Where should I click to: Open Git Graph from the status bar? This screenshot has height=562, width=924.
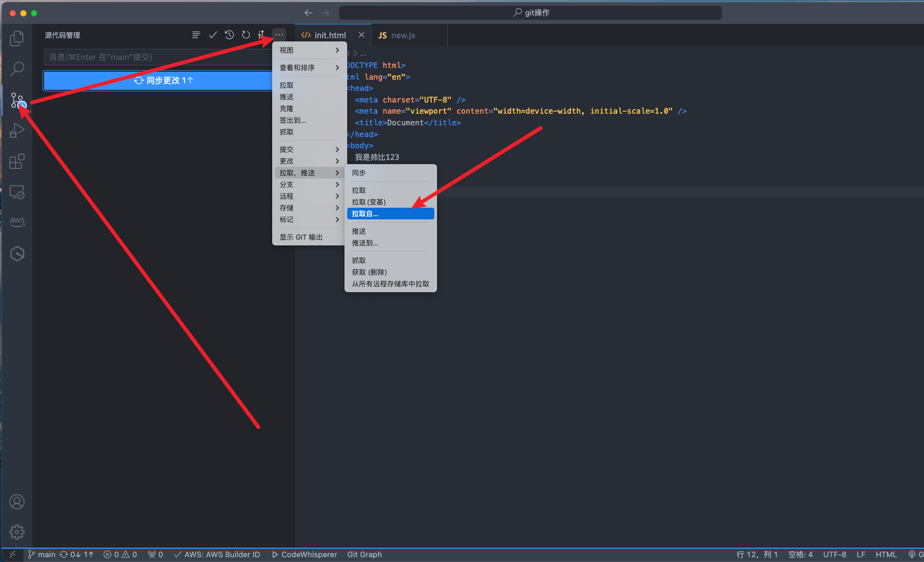click(x=365, y=555)
